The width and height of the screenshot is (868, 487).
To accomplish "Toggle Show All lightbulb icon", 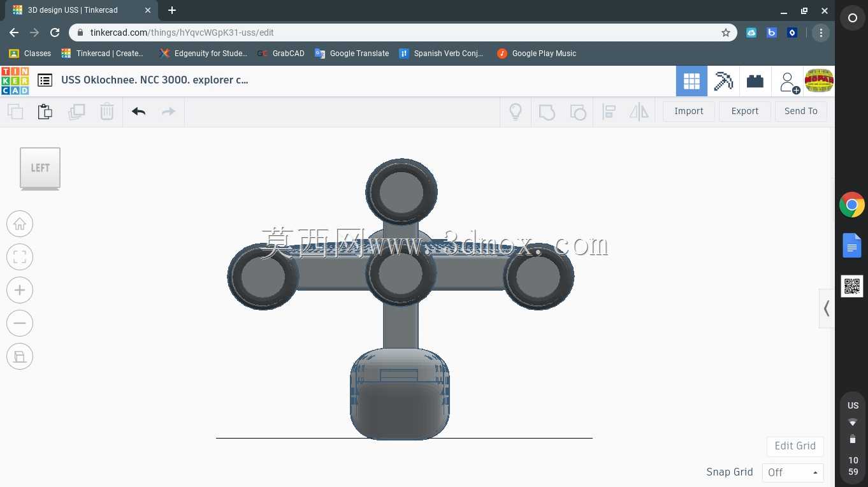I will [x=516, y=112].
